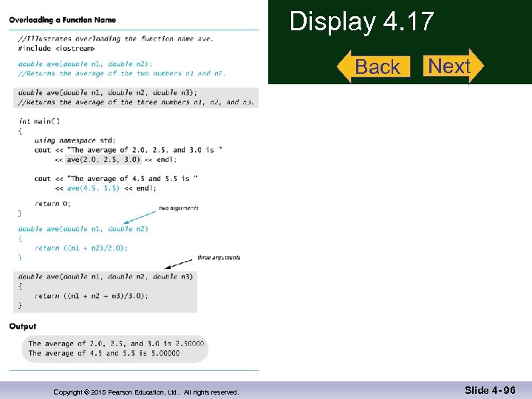Click the output line ending in 5.00000
532x399 pixels.
[x=104, y=353]
